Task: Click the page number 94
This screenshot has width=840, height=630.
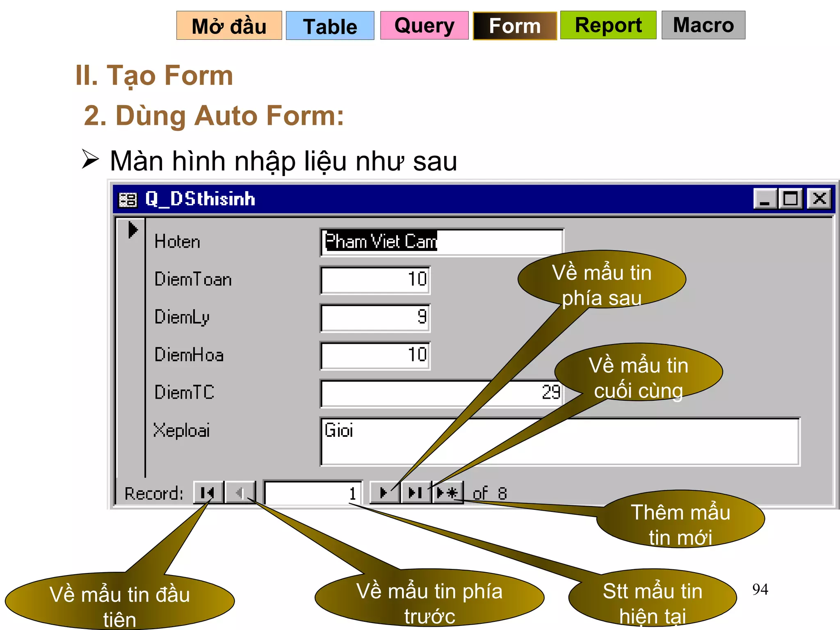Action: click(760, 589)
